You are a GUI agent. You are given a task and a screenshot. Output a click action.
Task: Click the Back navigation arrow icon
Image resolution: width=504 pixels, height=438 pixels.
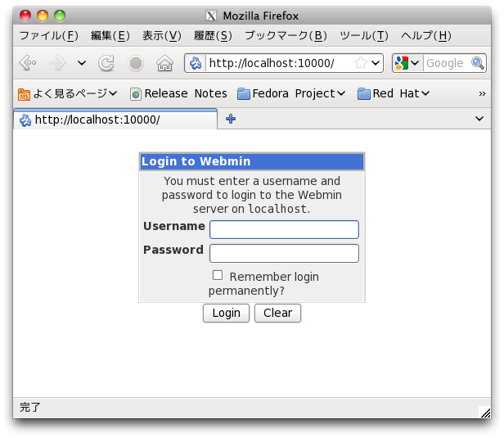(x=27, y=64)
